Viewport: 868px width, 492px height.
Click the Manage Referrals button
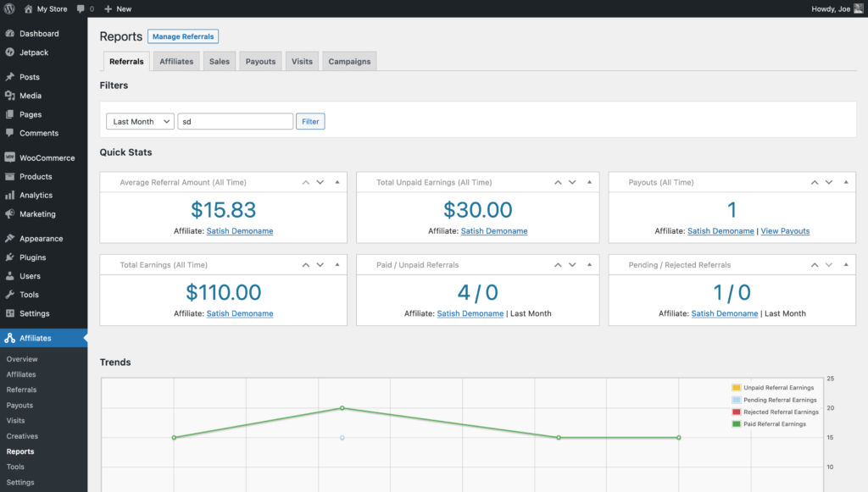[183, 36]
